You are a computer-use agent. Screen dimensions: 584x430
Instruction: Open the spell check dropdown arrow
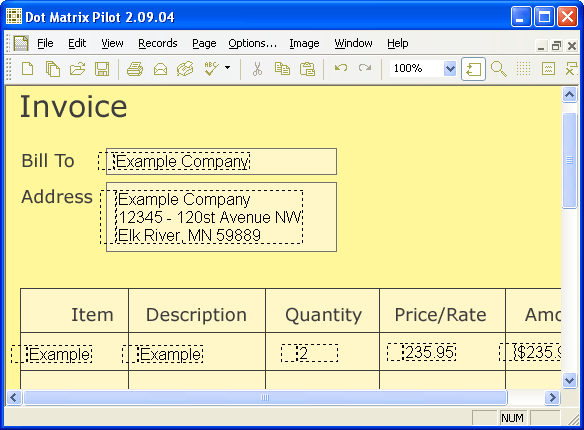click(x=227, y=68)
